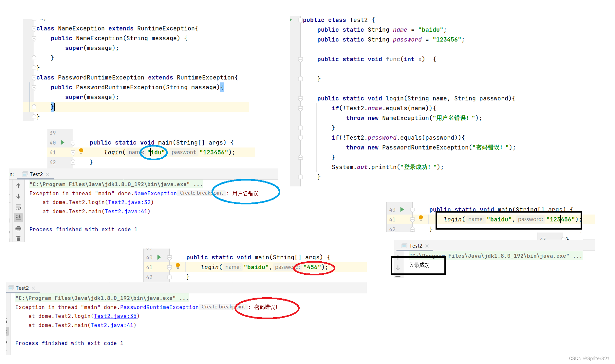The height and width of the screenshot is (364, 615).
Task: Close the Test2 tab above 登录成功 output
Action: tap(427, 246)
